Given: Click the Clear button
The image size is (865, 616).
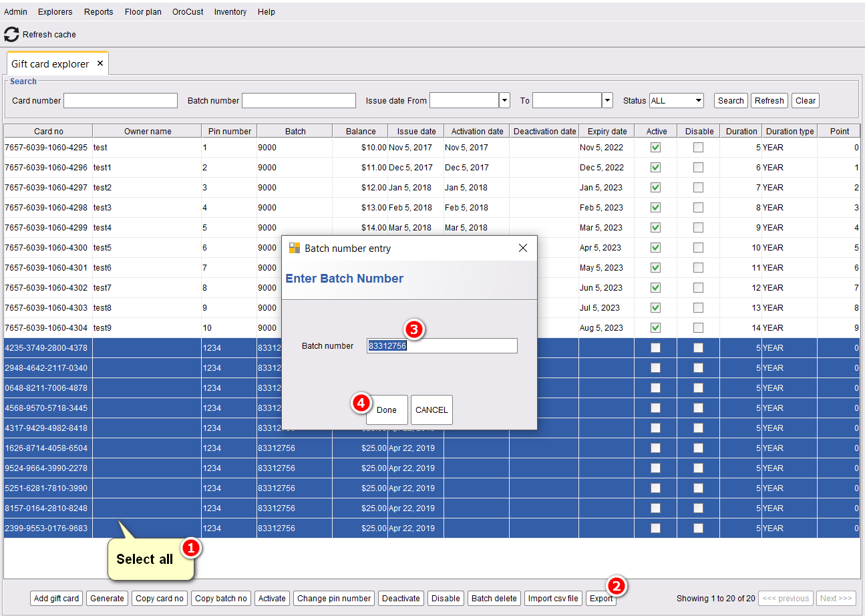Looking at the screenshot, I should pyautogui.click(x=806, y=100).
